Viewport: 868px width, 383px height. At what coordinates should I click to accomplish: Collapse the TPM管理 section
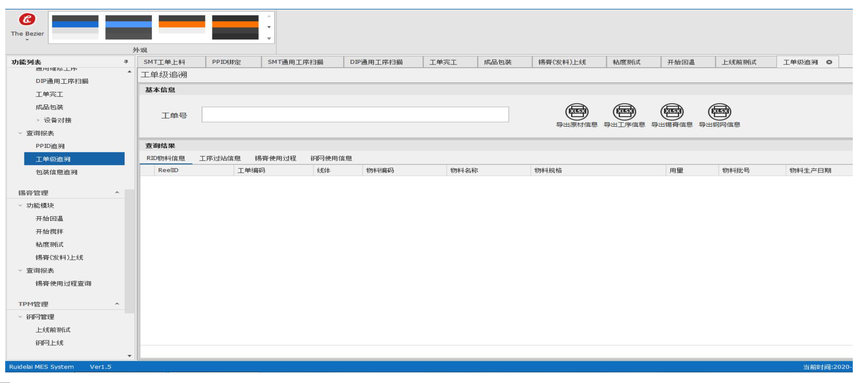[117, 304]
